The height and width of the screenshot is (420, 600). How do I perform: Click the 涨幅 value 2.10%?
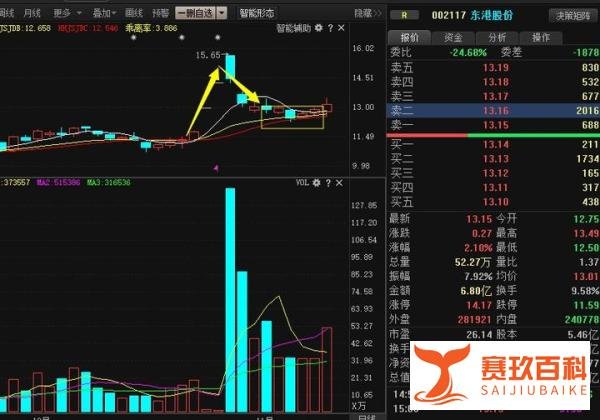click(478, 248)
